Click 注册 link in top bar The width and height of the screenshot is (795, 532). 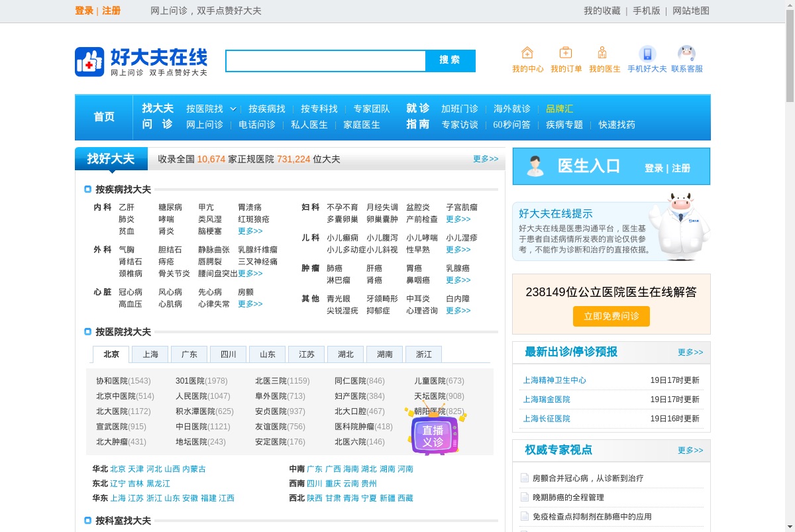tap(111, 11)
